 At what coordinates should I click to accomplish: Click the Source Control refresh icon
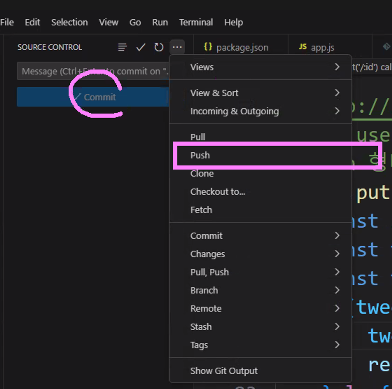[x=159, y=47]
